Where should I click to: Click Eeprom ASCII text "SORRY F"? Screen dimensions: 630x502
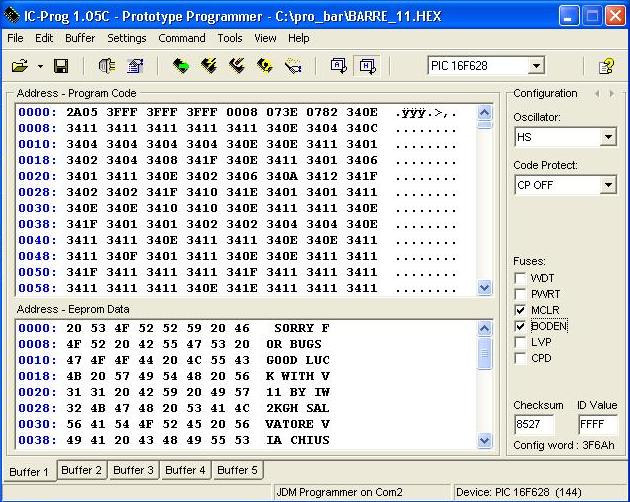(x=302, y=328)
